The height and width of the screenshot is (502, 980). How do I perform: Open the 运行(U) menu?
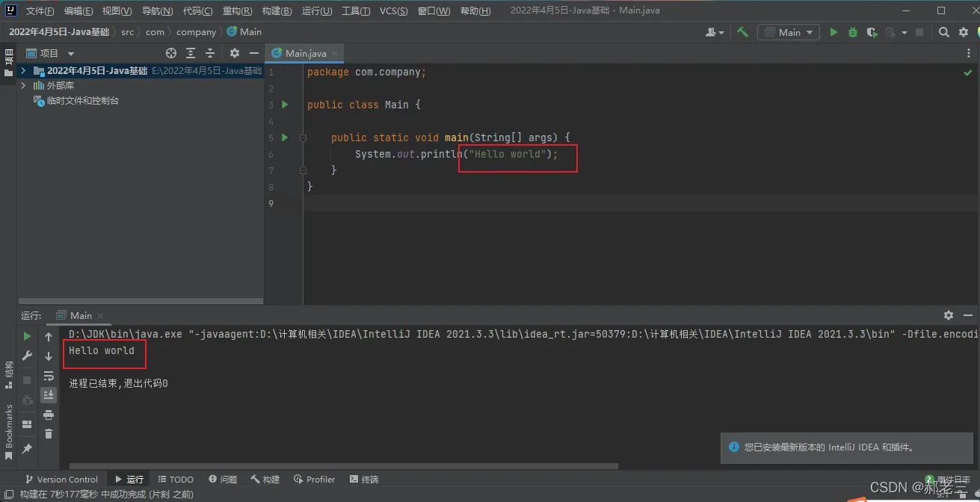point(317,10)
